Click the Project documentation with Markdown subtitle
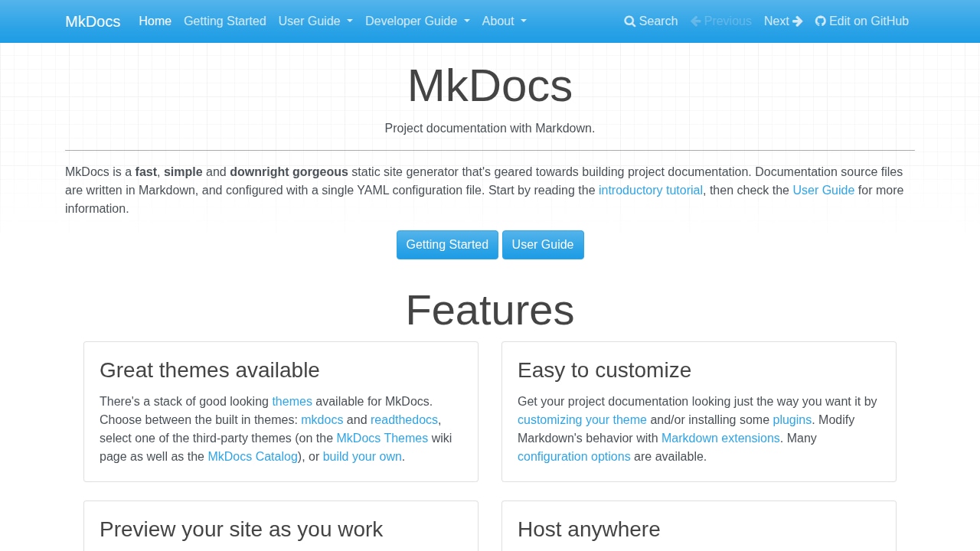The width and height of the screenshot is (980, 551). coord(490,129)
